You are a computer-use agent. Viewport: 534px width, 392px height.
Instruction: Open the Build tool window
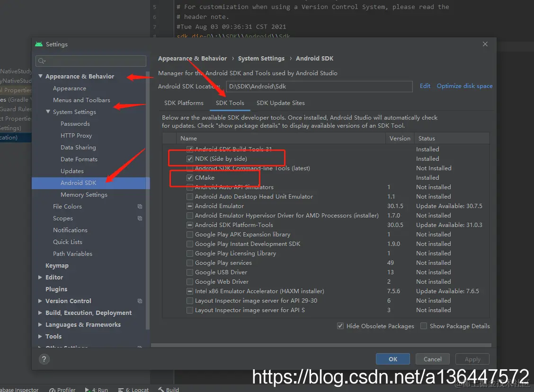coord(169,390)
